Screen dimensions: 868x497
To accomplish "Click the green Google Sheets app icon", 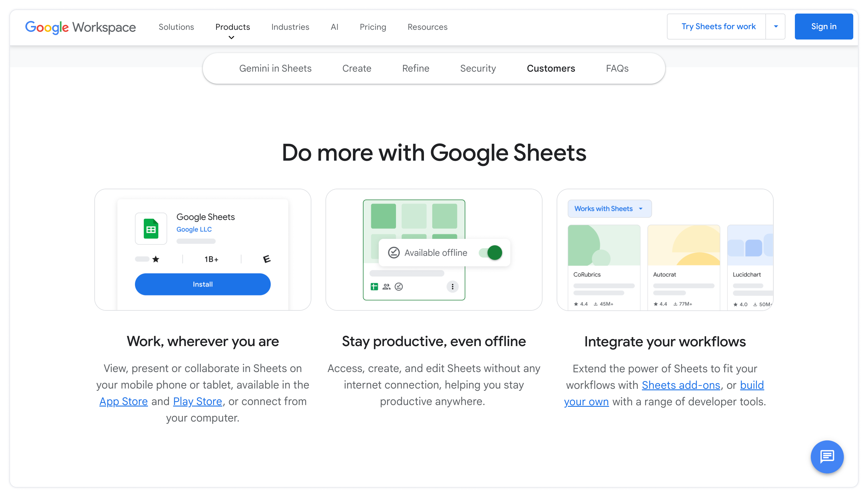I will 151,229.
